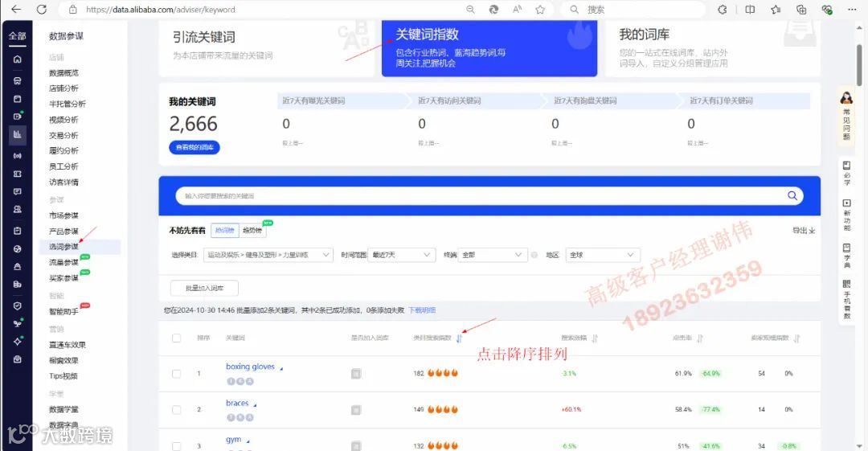Click 近7天有曝光关键词 step header
Image resolution: width=868 pixels, height=451 pixels.
point(314,100)
